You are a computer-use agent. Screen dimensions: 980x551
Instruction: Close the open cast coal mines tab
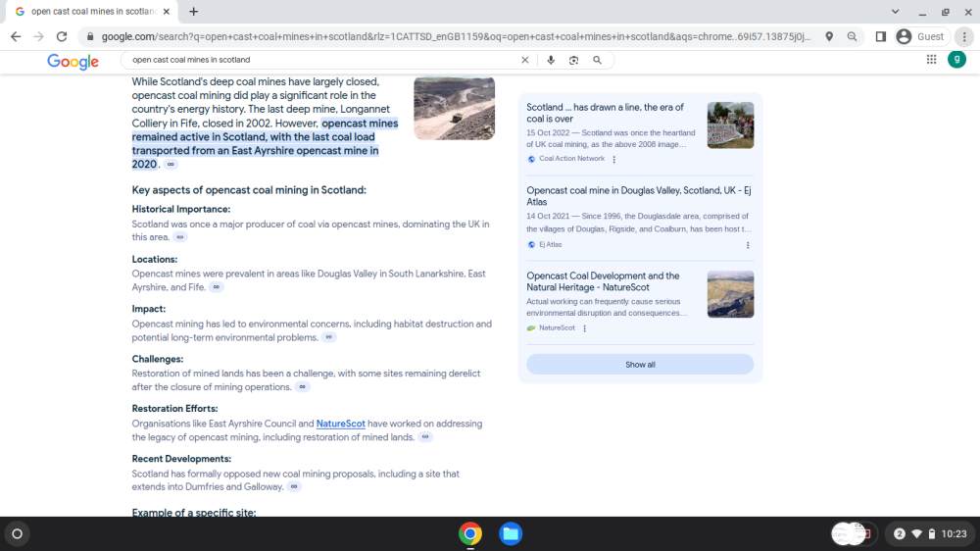[x=167, y=11]
